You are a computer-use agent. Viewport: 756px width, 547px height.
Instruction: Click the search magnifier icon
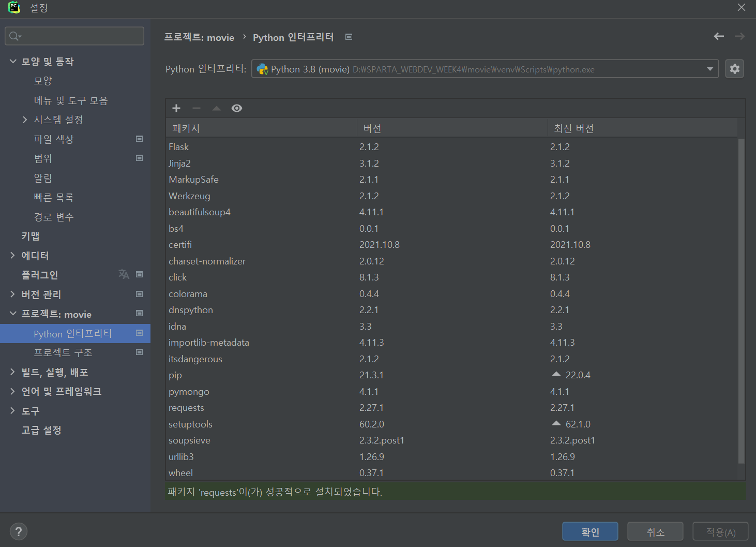pos(14,36)
